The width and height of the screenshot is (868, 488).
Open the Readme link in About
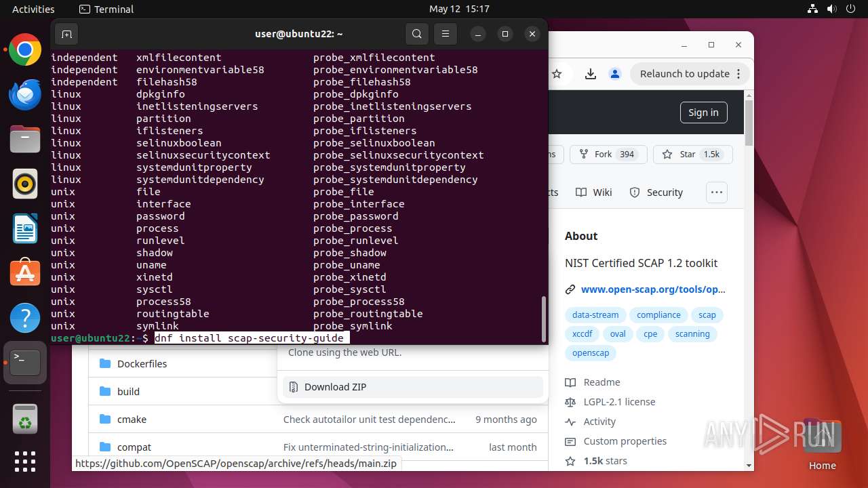click(601, 382)
